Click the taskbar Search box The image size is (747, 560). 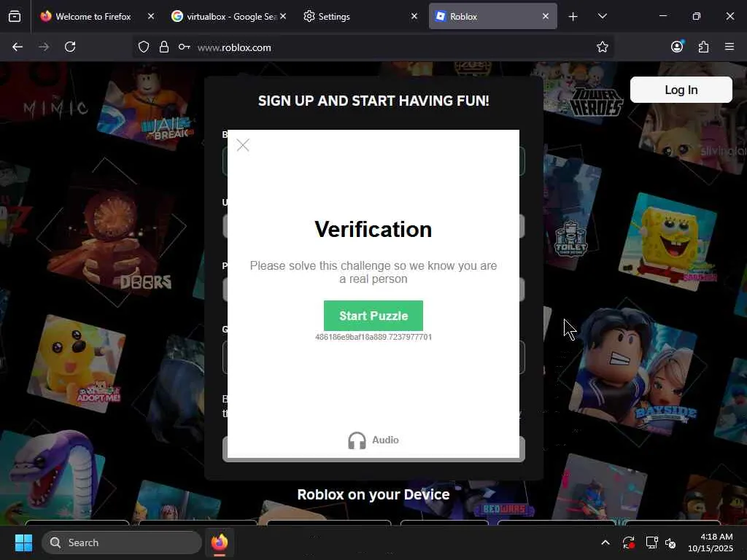point(122,542)
